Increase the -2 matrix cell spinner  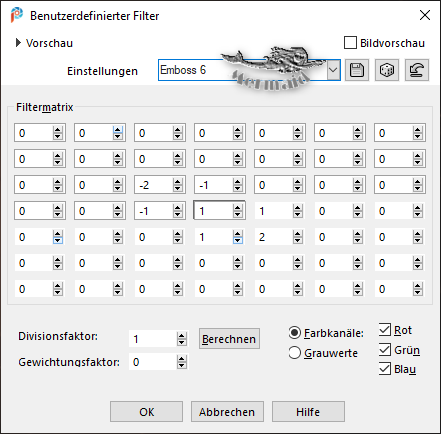pos(177,182)
